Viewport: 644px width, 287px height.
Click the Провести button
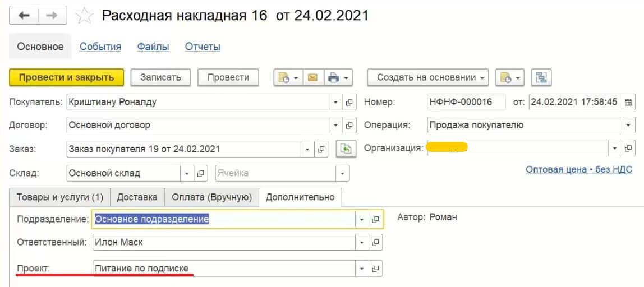[x=228, y=77]
